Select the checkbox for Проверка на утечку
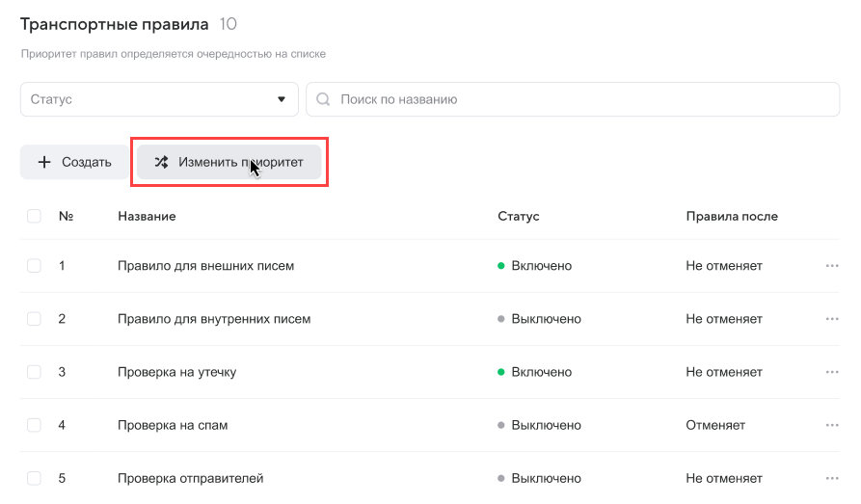This screenshot has width=861, height=504. pyautogui.click(x=34, y=372)
